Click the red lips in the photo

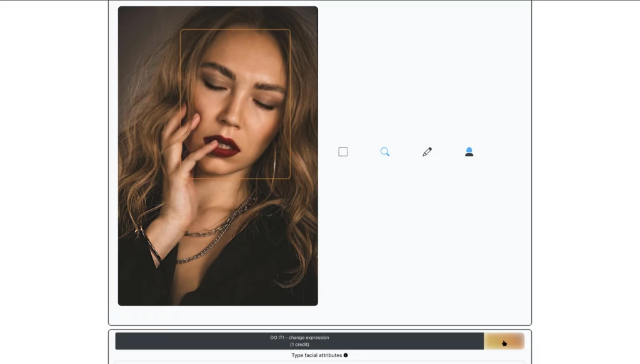coord(225,146)
